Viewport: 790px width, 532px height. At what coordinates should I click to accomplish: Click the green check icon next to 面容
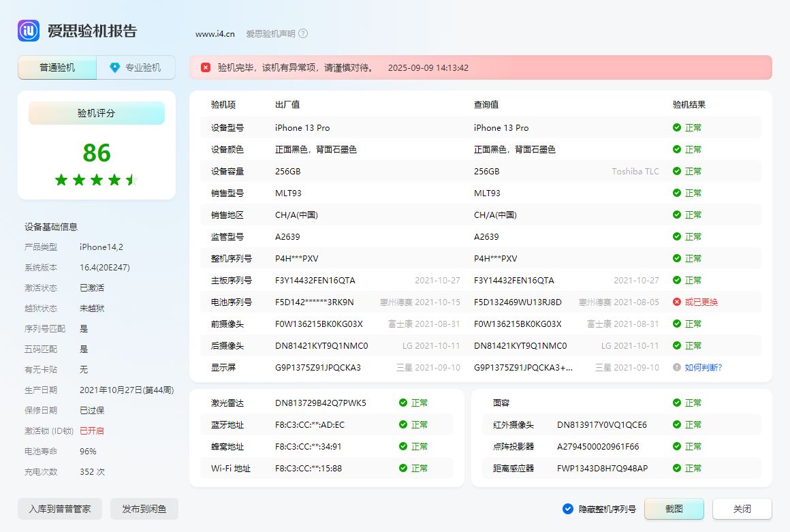[x=676, y=403]
